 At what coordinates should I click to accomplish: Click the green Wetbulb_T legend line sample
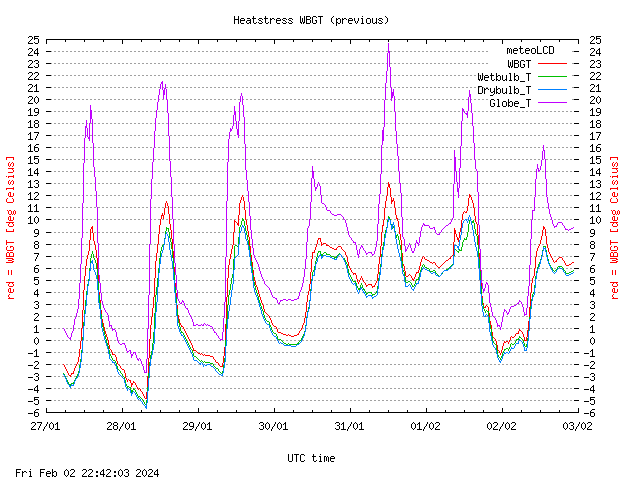(552, 76)
